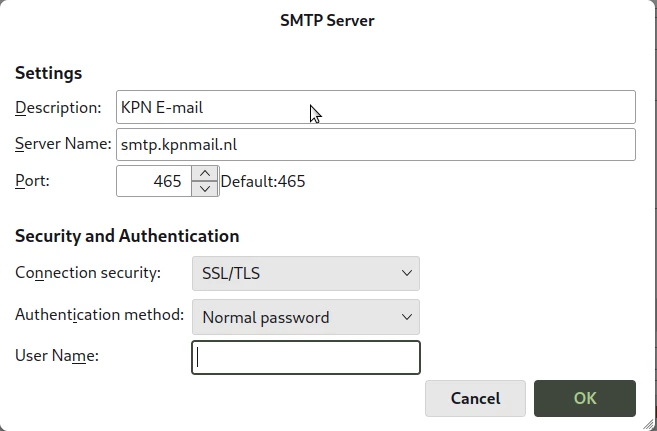The image size is (657, 431).
Task: Click the empty User Name field
Action: [x=305, y=357]
